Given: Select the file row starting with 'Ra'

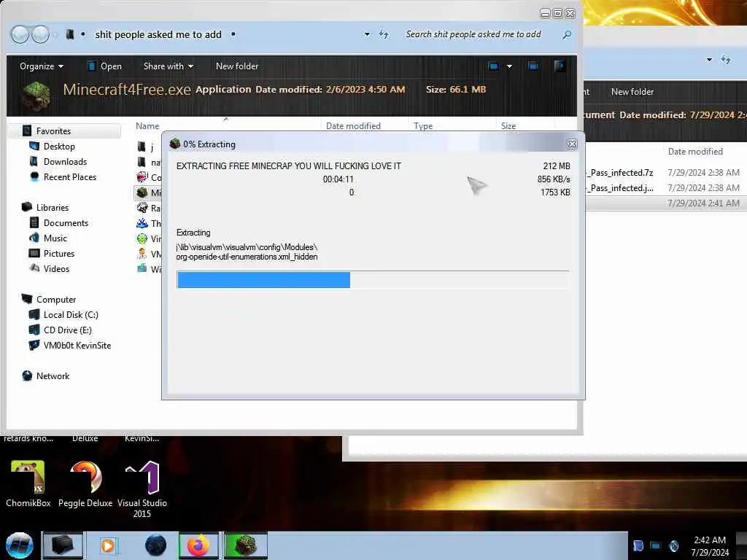Looking at the screenshot, I should click(148, 208).
